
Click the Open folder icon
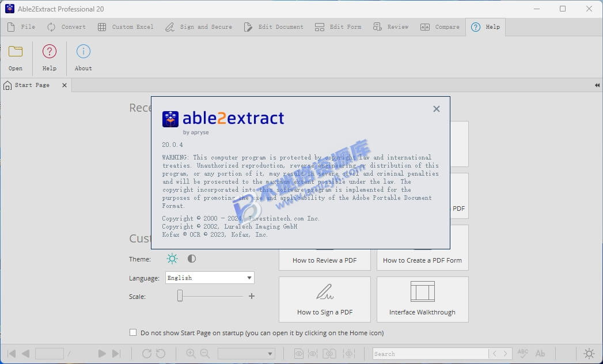point(16,52)
